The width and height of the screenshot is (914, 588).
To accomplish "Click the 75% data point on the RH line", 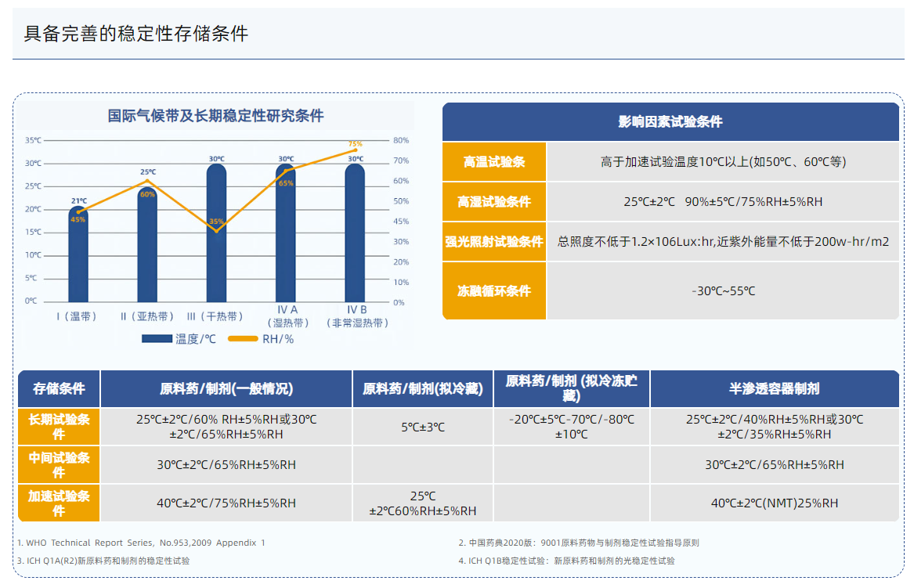I will tap(355, 150).
